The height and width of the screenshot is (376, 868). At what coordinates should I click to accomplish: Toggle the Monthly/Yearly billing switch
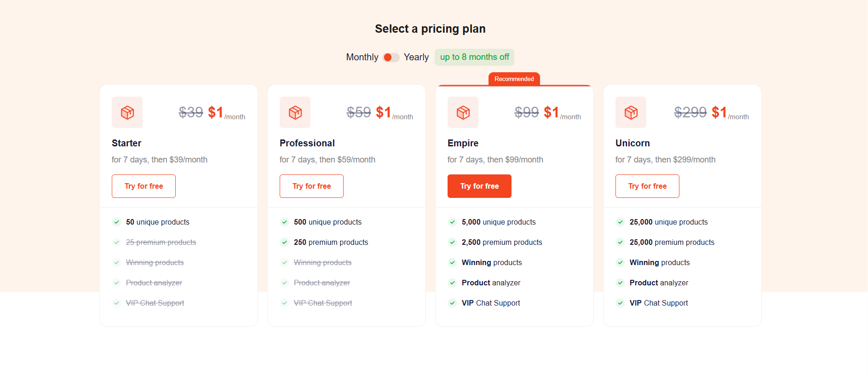391,57
